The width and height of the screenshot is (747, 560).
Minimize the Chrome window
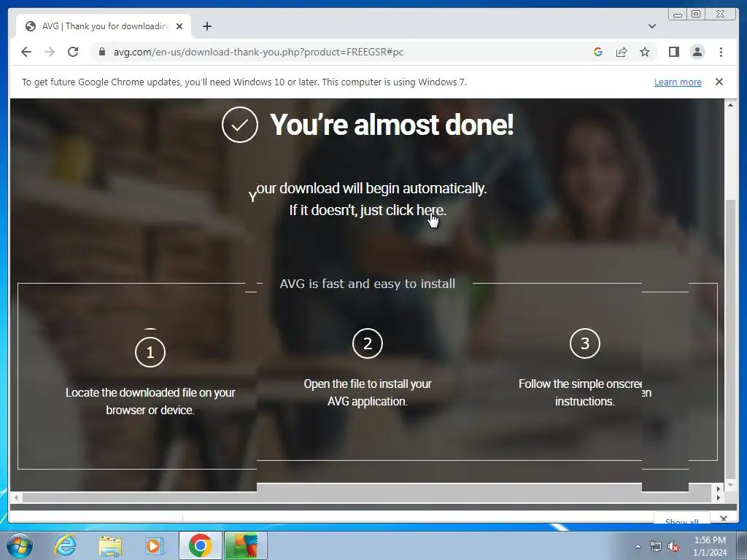point(678,15)
